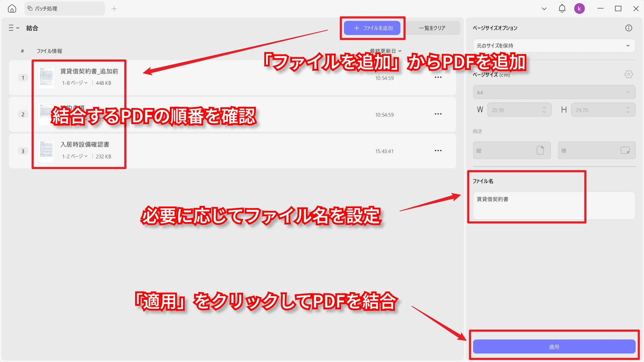Select file name 賃貸借契約書_追加前
644x362 pixels.
click(x=89, y=71)
